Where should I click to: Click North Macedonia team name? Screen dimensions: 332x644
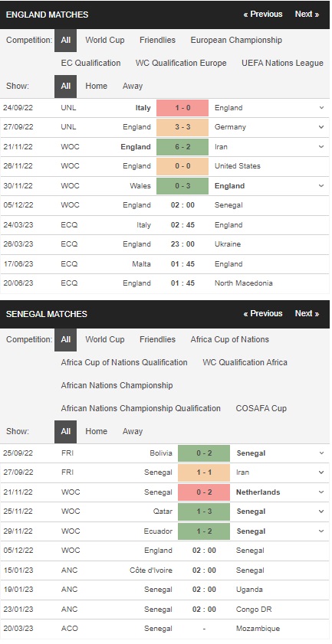pos(244,283)
